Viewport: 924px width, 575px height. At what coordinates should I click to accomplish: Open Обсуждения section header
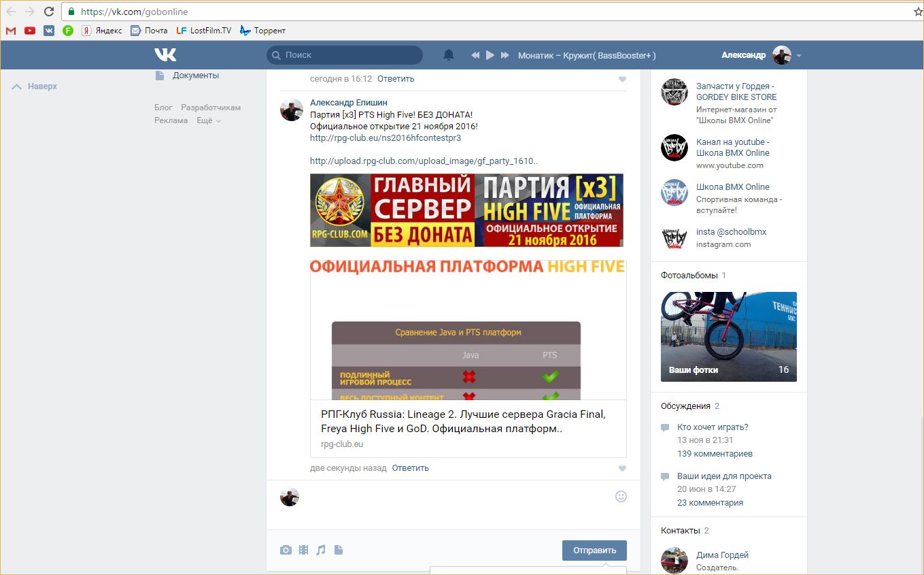click(x=685, y=406)
